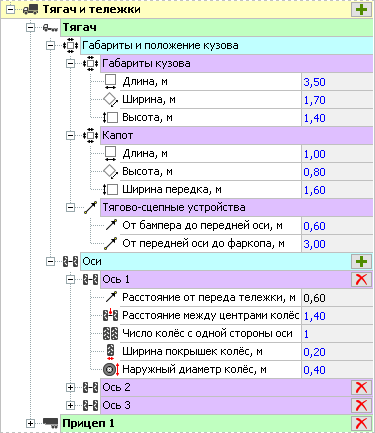Delete Ось 2 with its red X
375x433 pixels.
click(x=362, y=387)
